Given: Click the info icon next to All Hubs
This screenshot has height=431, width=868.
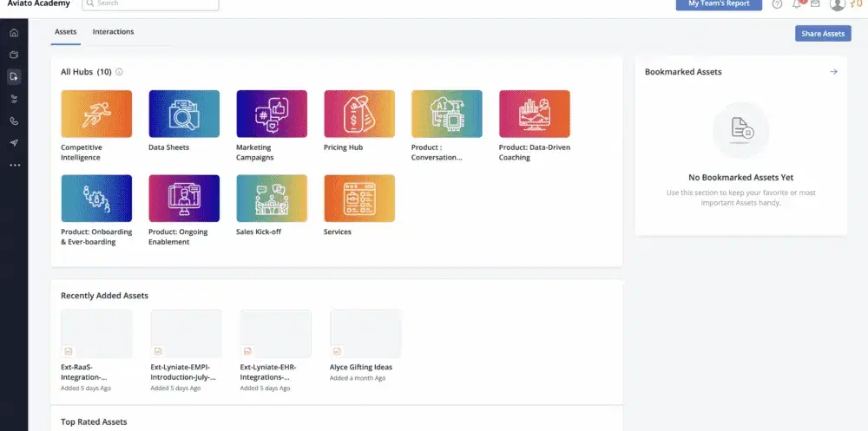Looking at the screenshot, I should pyautogui.click(x=119, y=72).
